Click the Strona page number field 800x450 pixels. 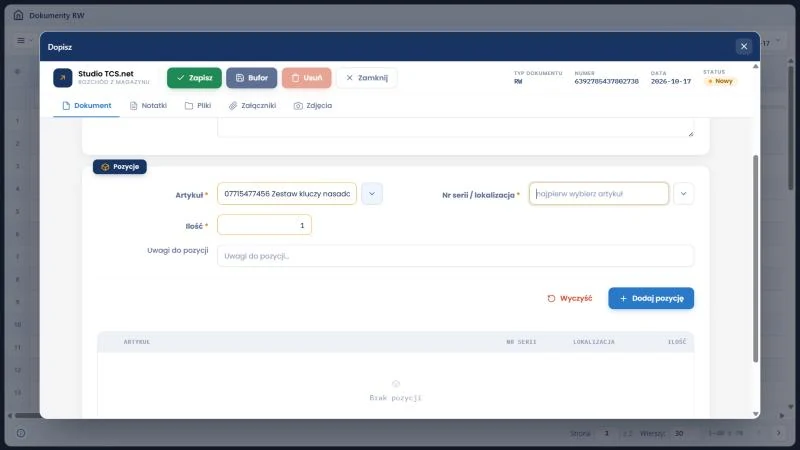[x=607, y=433]
